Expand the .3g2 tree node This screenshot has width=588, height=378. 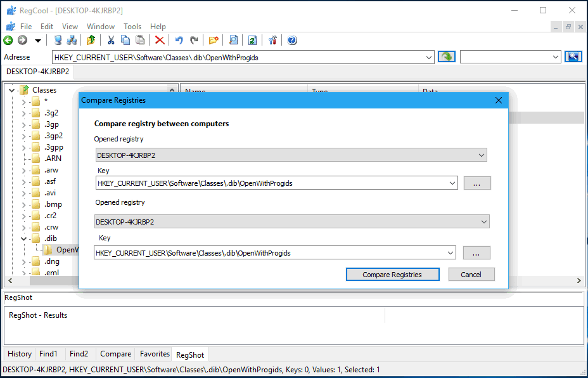(x=23, y=113)
